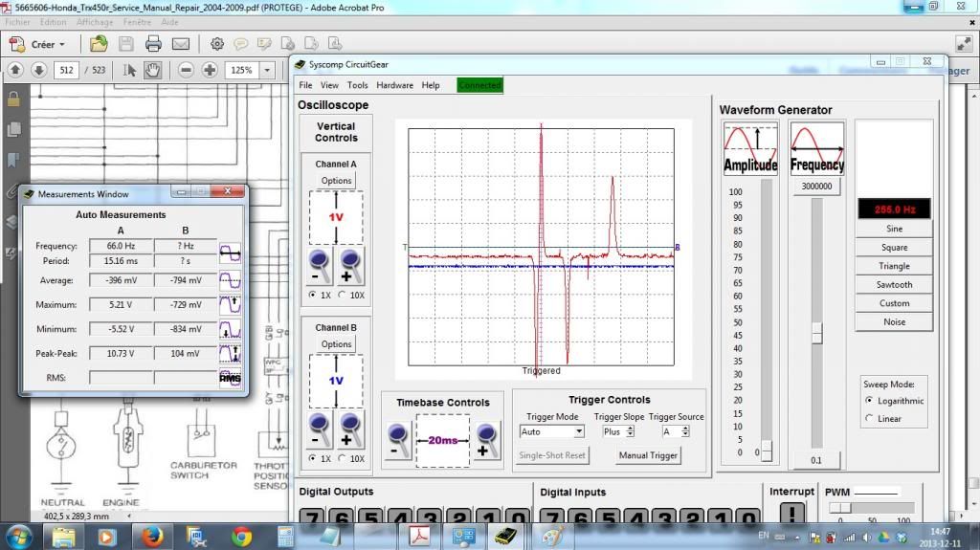Click Channel B zoom in magnifier

350,430
